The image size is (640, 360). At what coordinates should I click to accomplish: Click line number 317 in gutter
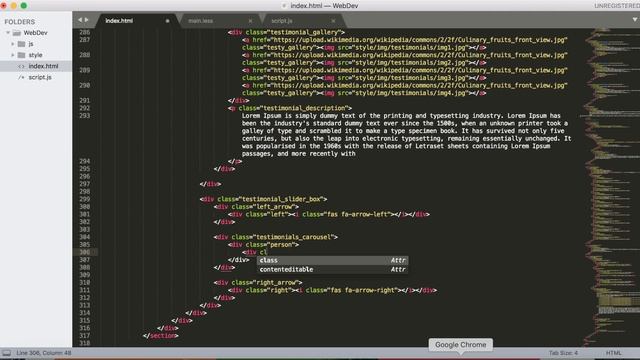click(84, 336)
